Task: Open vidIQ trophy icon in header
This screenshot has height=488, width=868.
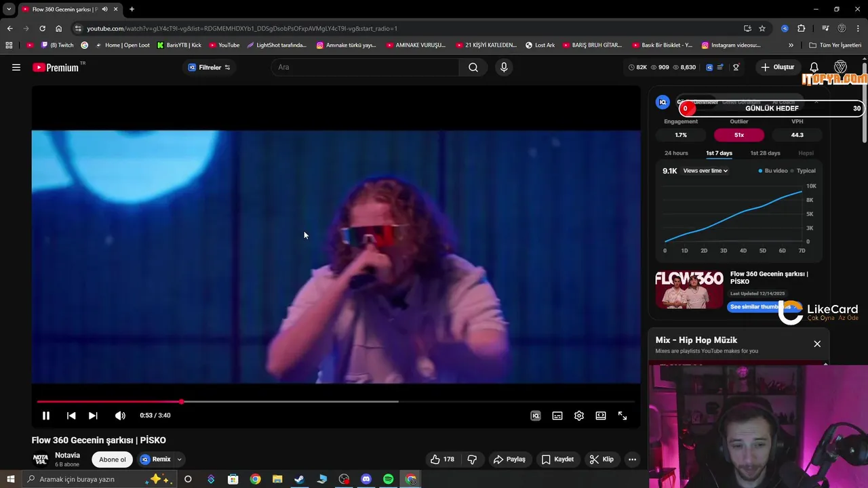Action: (x=736, y=67)
